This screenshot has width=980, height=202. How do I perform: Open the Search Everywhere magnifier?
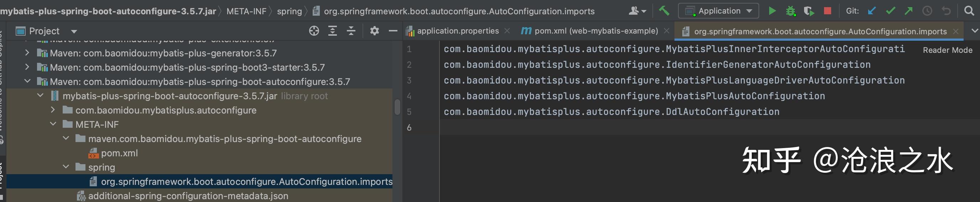969,11
